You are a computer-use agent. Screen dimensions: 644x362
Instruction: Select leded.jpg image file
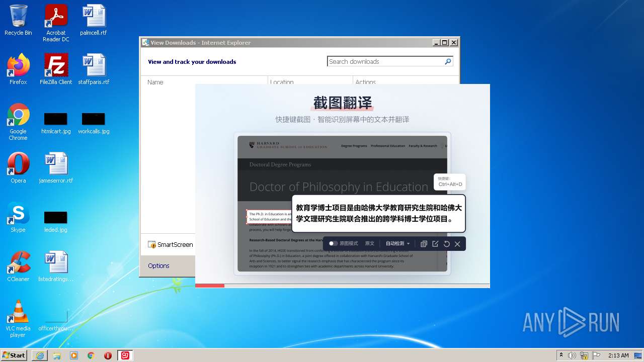56,222
